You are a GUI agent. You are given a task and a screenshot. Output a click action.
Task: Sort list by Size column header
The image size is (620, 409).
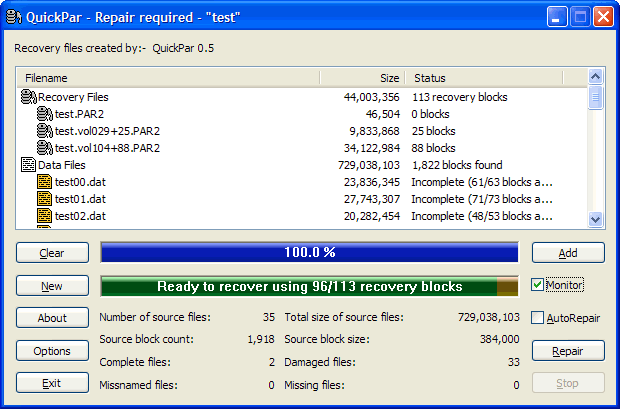point(361,78)
